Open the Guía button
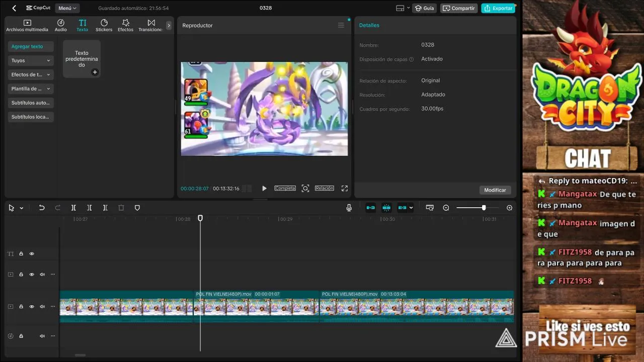 [x=424, y=8]
